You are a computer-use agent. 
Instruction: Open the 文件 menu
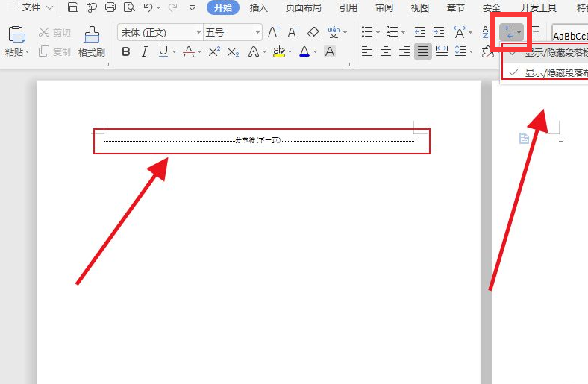[x=30, y=7]
